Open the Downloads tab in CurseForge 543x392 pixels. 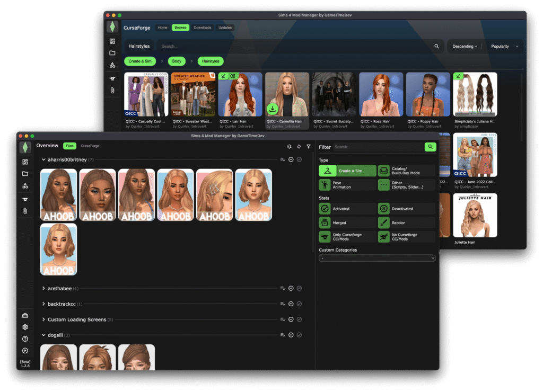click(204, 27)
